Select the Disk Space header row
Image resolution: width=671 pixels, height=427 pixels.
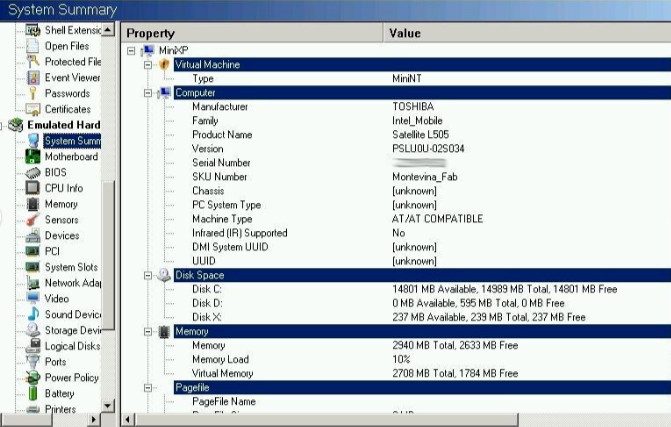[x=422, y=275]
